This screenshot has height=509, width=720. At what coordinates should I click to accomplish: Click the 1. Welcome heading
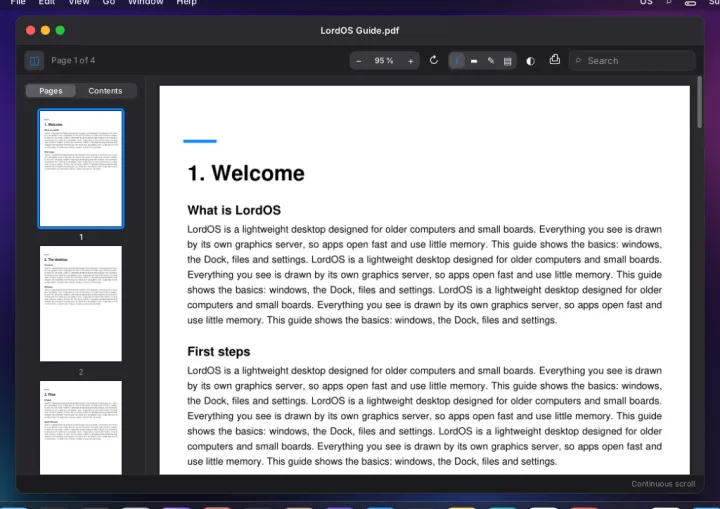tap(246, 173)
